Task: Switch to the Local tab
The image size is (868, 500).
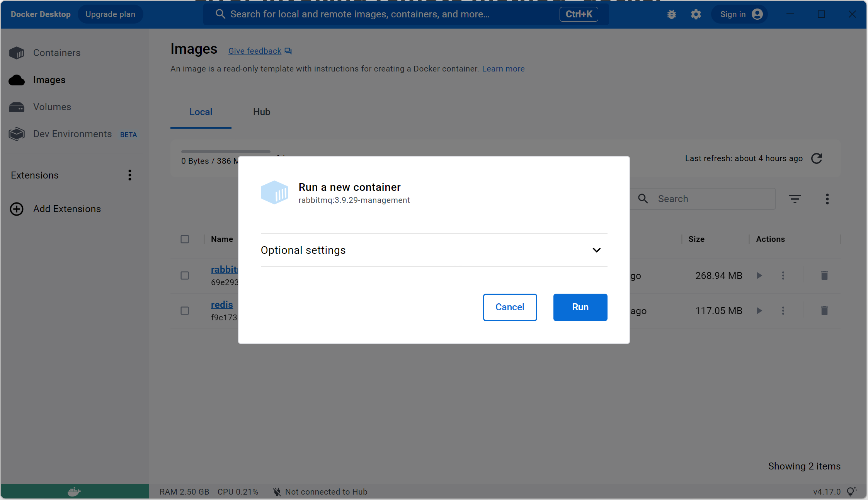Action: pyautogui.click(x=201, y=112)
